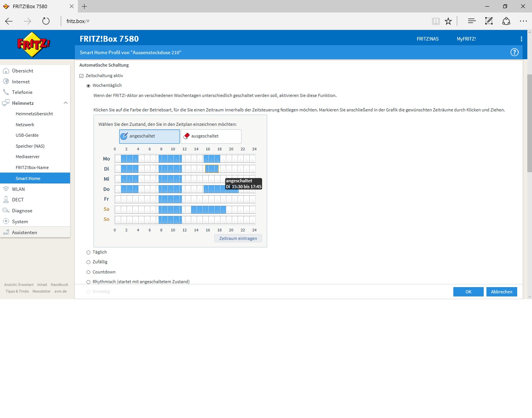Click Tuesday's highlighted afternoon time block

tap(212, 169)
